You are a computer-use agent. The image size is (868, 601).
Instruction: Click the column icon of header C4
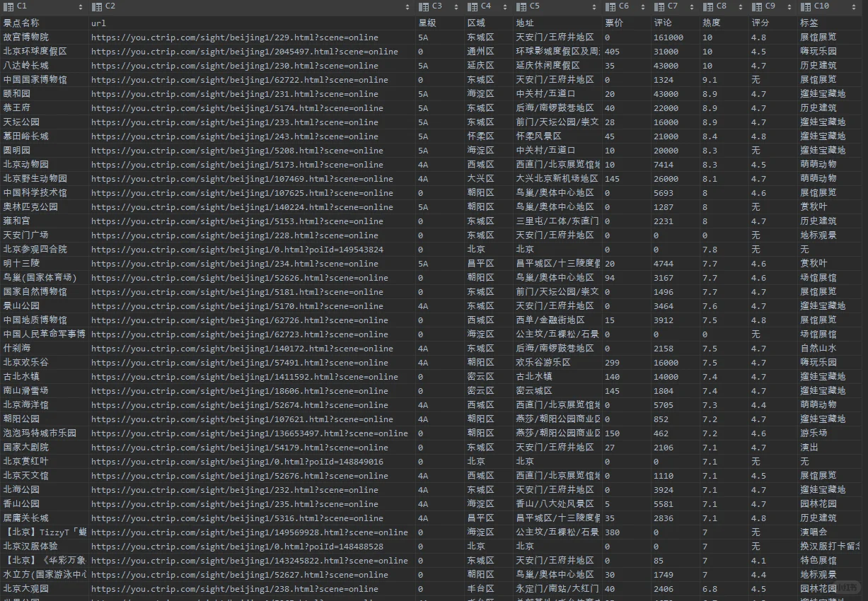(x=473, y=6)
